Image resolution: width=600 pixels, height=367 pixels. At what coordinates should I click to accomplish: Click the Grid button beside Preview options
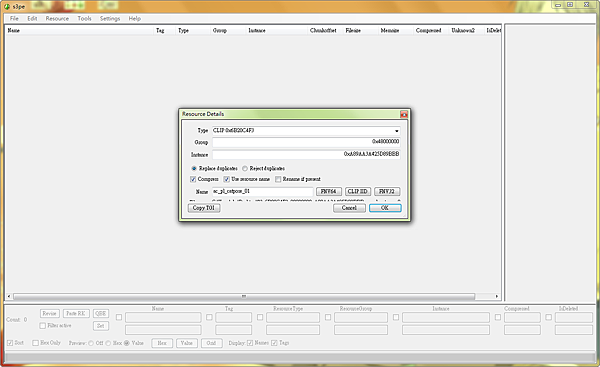211,343
